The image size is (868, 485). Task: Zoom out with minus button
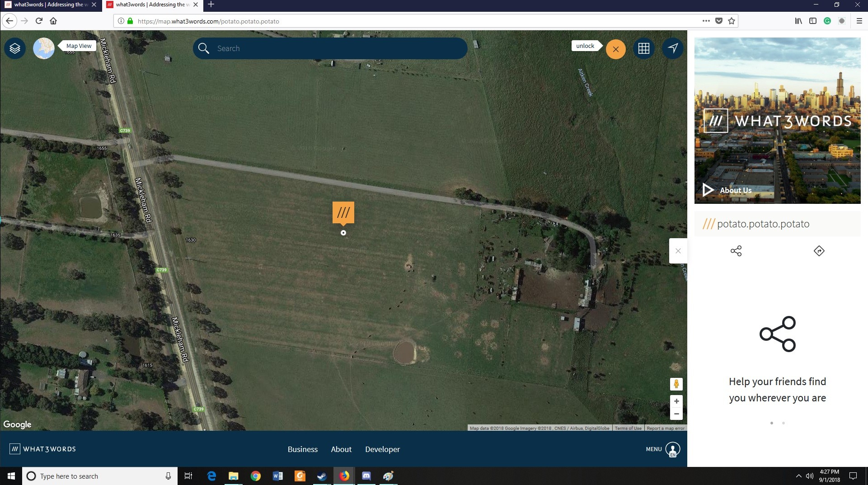pos(676,414)
